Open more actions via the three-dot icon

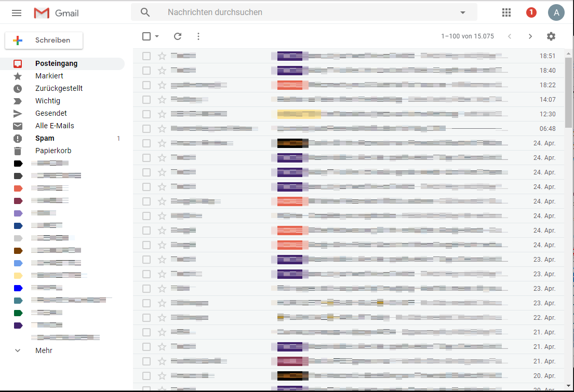[198, 36]
